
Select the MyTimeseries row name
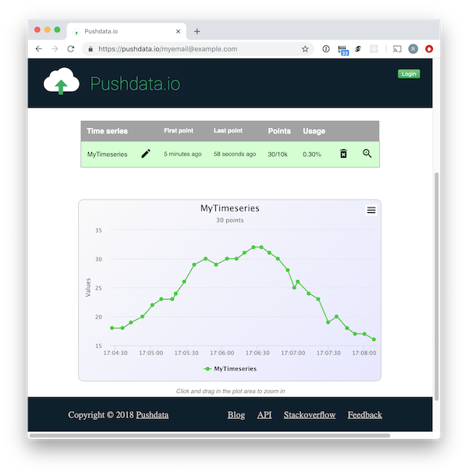(107, 155)
